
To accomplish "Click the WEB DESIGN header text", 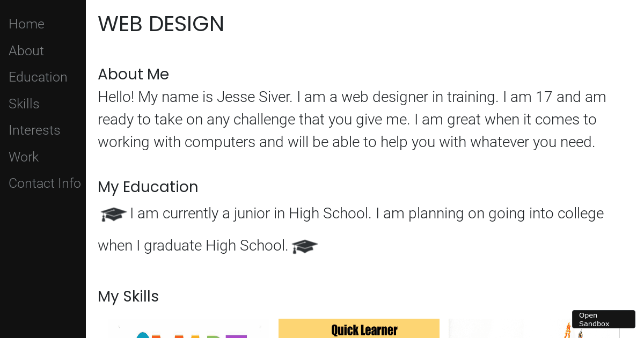I will pos(161,24).
